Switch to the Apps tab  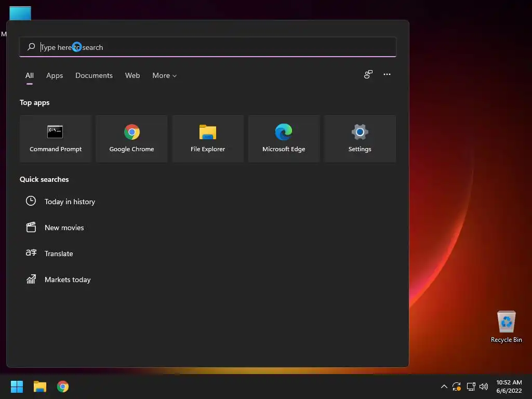tap(55, 76)
